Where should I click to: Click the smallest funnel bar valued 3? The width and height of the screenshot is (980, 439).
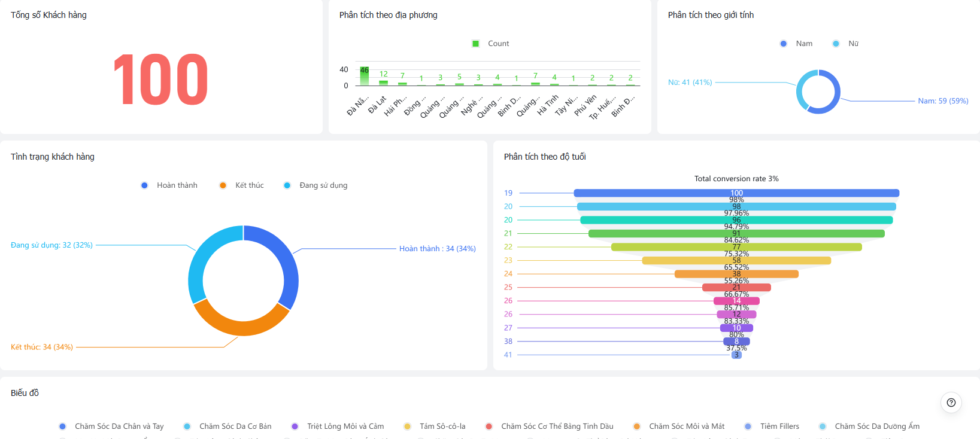(x=736, y=355)
